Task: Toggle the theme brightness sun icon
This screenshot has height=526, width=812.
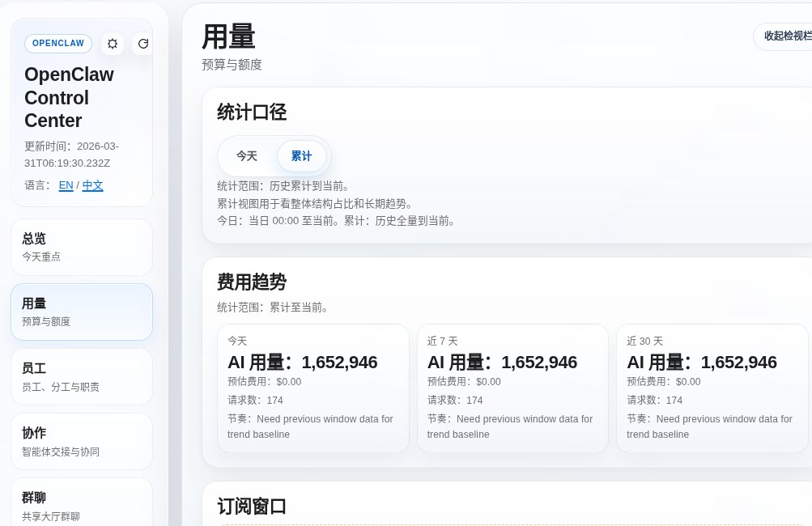Action: (113, 44)
